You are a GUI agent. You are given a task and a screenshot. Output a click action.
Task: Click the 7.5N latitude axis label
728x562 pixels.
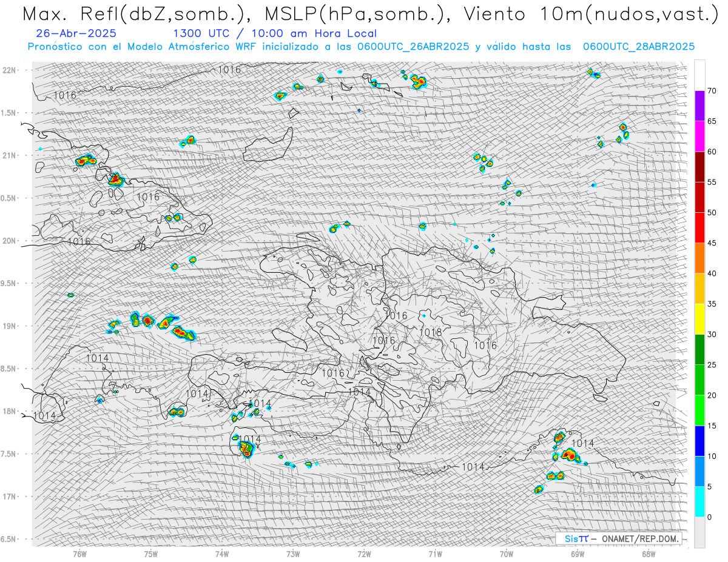[x=9, y=454]
